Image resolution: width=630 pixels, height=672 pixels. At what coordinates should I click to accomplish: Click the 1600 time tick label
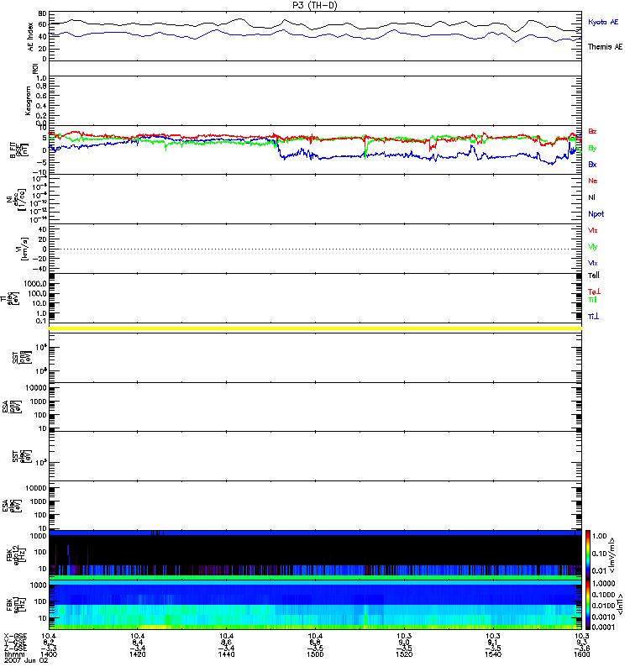(x=581, y=654)
